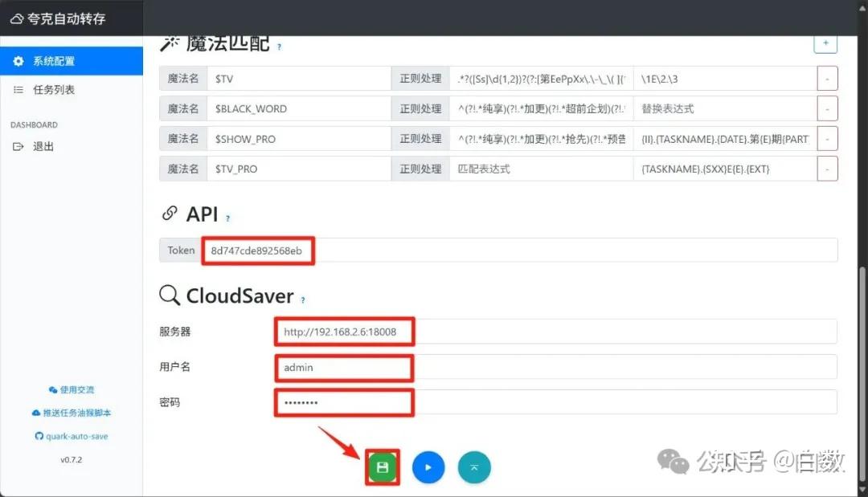Open the 正则处理 selector for $SHOW_PRO
Viewport: 868px width, 497px height.
click(420, 138)
